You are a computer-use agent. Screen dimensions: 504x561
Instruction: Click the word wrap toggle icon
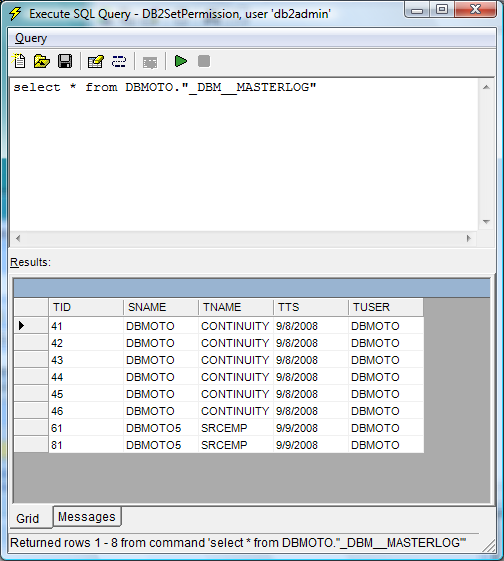119,62
